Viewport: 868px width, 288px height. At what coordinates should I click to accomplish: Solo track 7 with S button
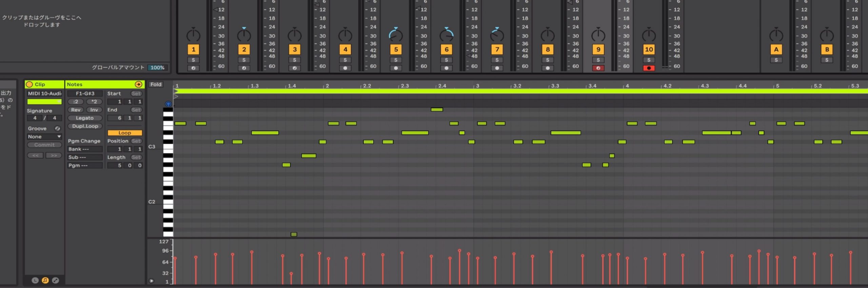[497, 60]
